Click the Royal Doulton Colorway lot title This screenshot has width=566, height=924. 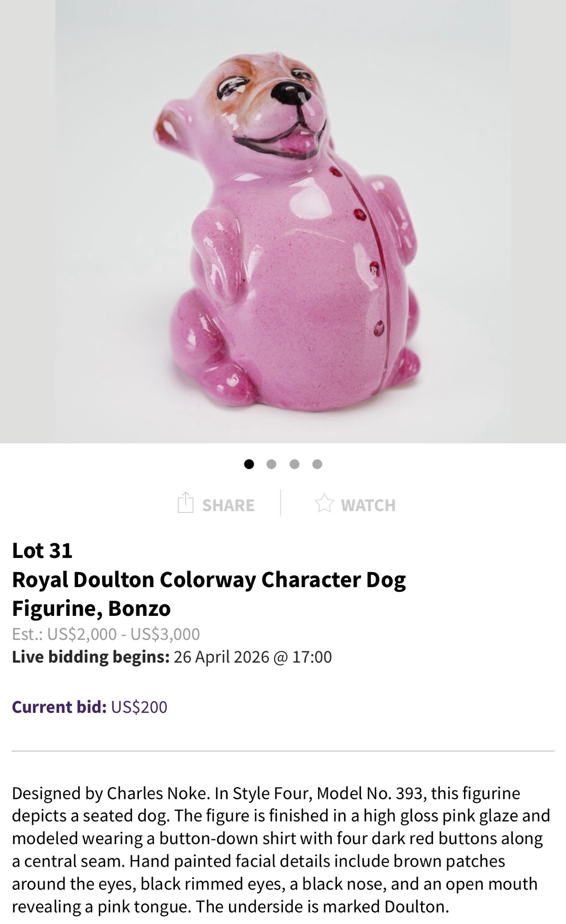click(209, 594)
